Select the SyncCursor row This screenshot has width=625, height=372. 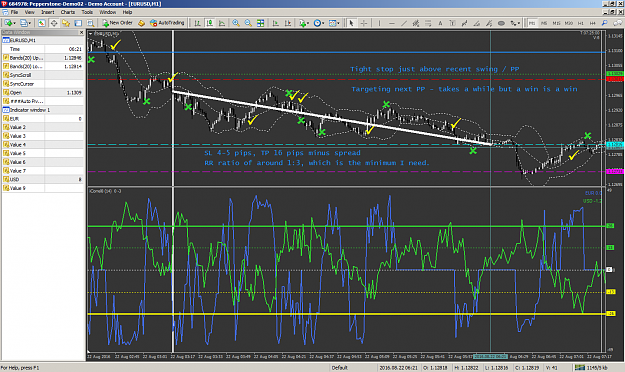coord(43,84)
